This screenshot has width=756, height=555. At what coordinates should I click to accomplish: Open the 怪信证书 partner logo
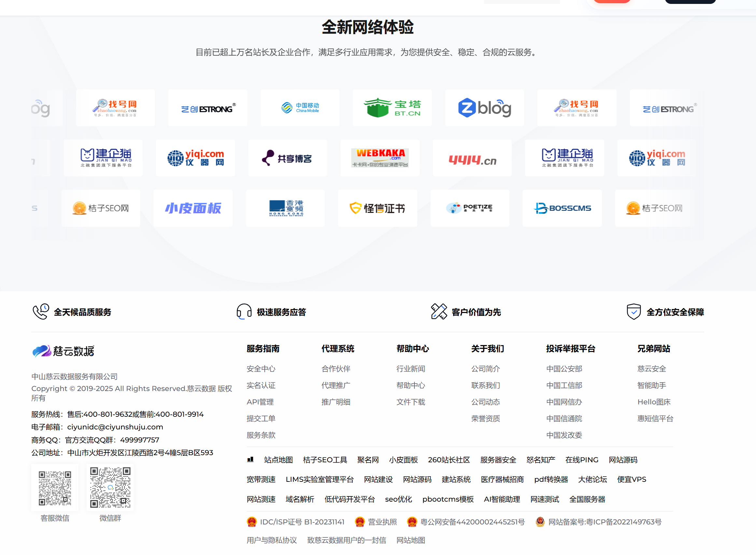coord(377,208)
